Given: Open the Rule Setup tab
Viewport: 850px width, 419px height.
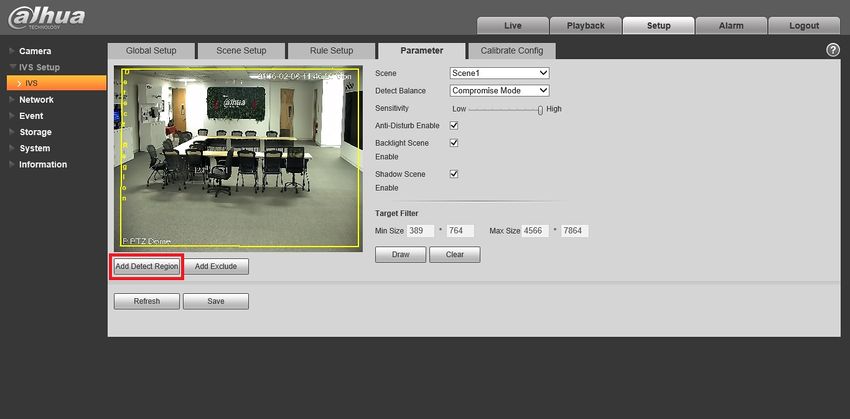Looking at the screenshot, I should point(331,51).
